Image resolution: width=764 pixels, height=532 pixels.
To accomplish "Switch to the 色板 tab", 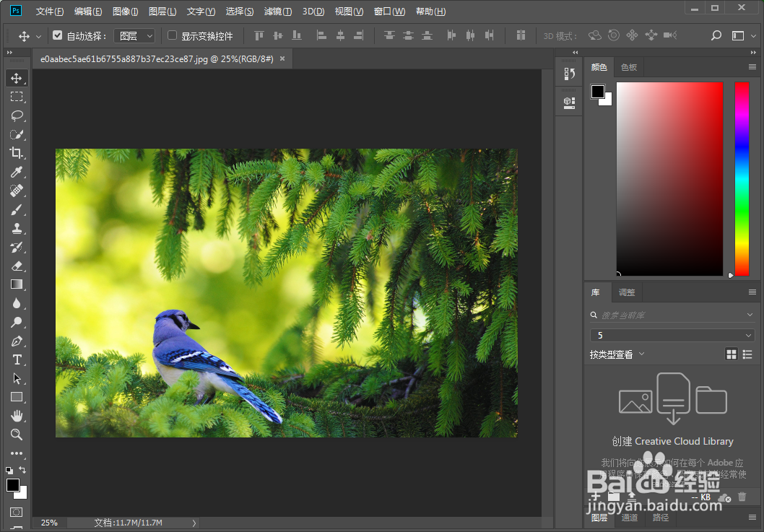I will pyautogui.click(x=629, y=67).
